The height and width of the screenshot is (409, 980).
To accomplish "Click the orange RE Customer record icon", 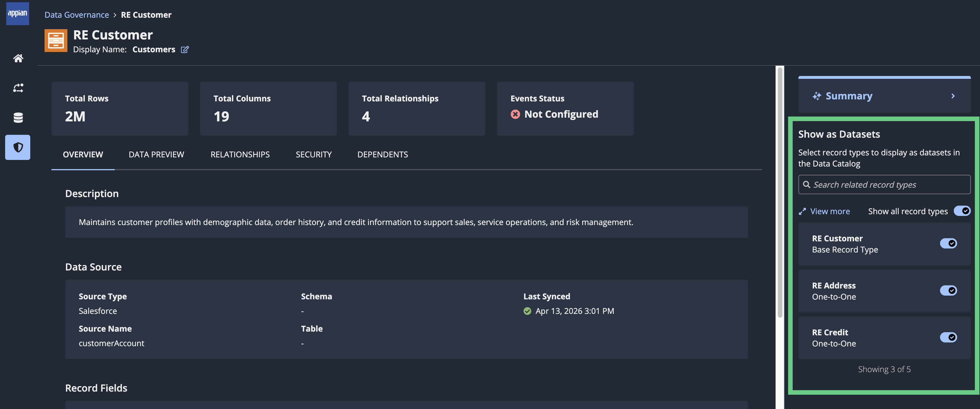I will [56, 40].
